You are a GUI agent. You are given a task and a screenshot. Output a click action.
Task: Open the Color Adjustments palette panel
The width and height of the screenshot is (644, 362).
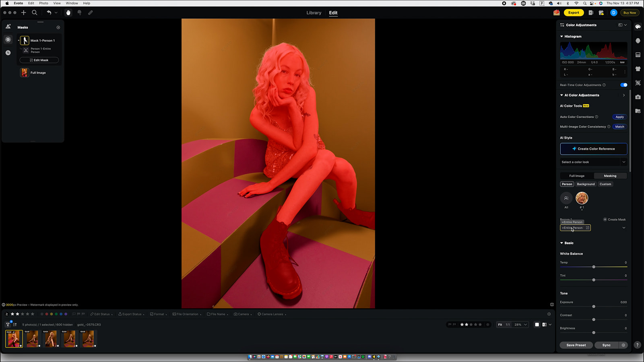(638, 27)
